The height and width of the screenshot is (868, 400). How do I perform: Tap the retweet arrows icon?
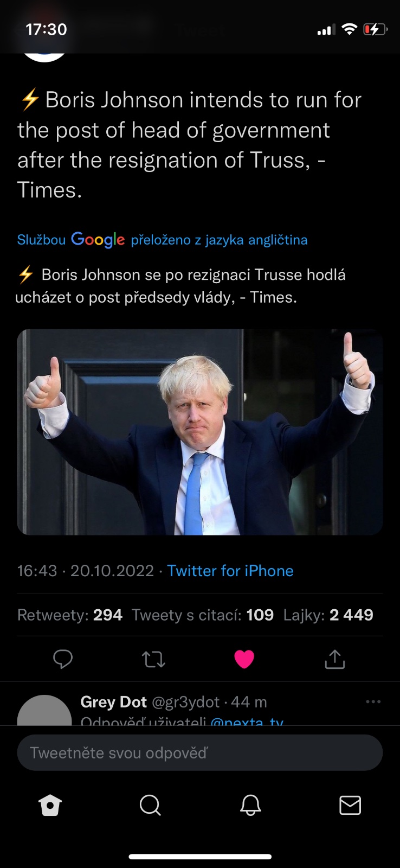coord(153,659)
